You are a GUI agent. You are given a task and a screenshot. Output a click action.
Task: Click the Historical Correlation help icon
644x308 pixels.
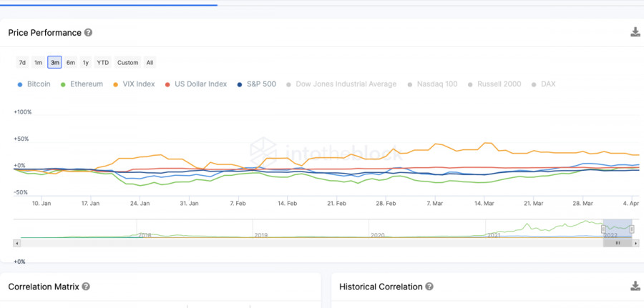coord(429,287)
